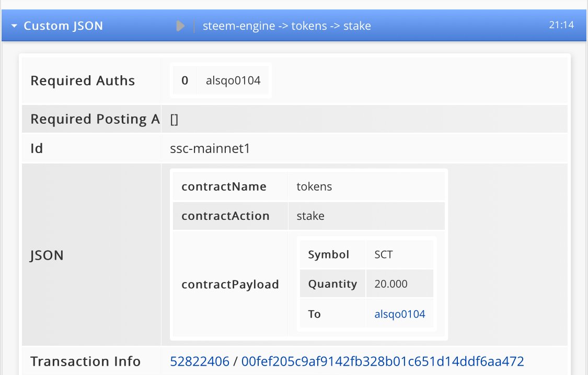The height and width of the screenshot is (375, 588).
Task: Select the stake action value
Action: (x=310, y=216)
